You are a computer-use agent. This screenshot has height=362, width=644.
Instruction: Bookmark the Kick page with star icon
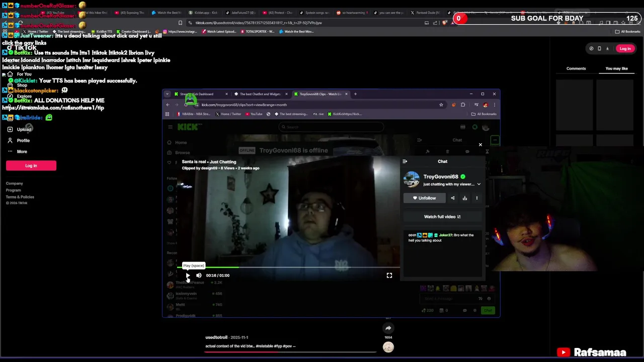[x=441, y=105]
